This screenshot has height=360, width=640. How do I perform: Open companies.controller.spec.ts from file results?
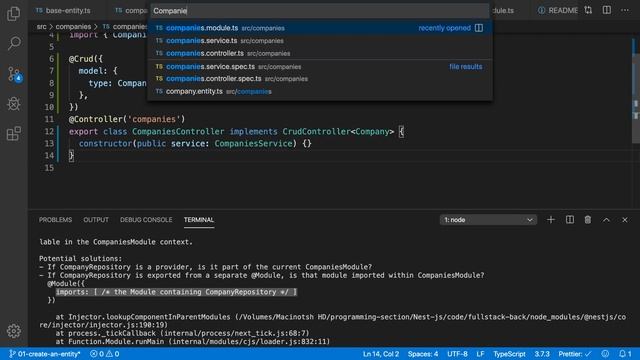point(320,79)
